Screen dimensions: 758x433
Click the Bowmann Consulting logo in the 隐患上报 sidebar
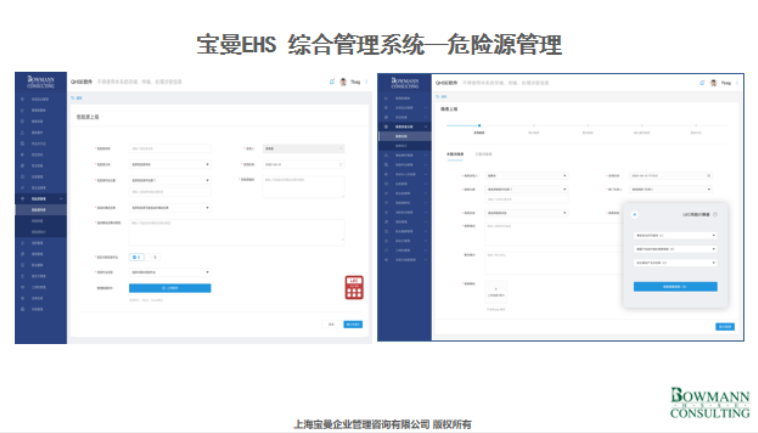(x=405, y=83)
